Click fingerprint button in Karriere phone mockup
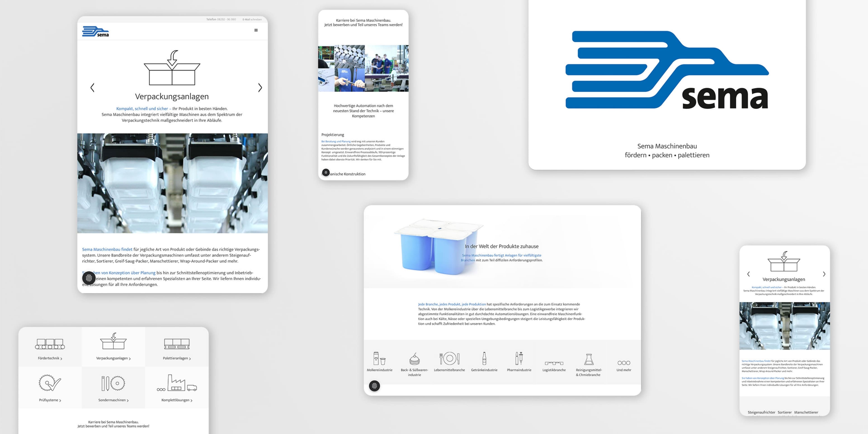This screenshot has height=434, width=868. [x=325, y=172]
